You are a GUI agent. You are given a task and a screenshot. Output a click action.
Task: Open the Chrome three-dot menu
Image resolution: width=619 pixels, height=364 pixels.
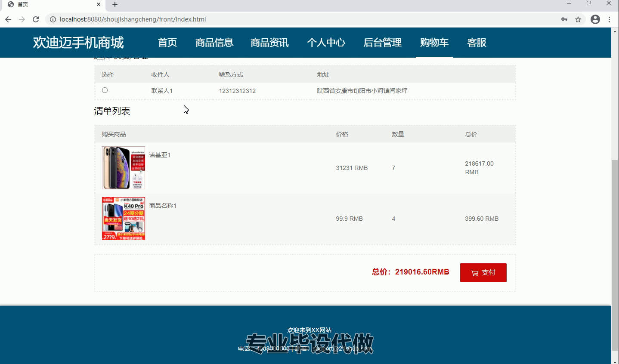pyautogui.click(x=609, y=19)
